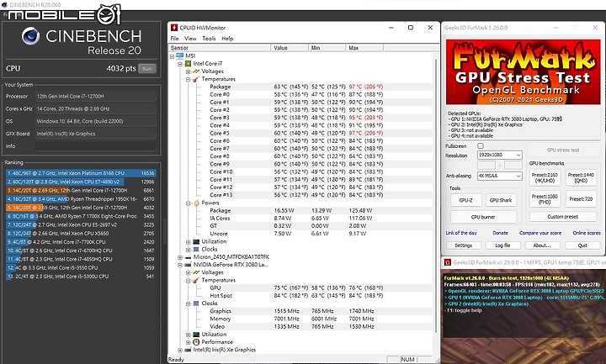Toggle the Fullscreen checkbox in FurMark
Image resolution: width=606 pixels, height=364 pixels.
point(481,146)
